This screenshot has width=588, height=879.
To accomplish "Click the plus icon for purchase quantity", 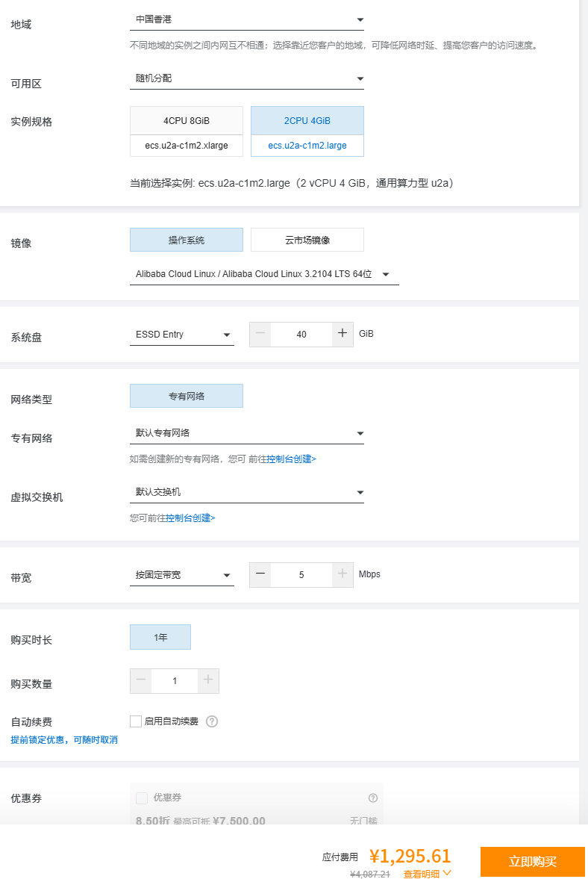I will click(x=208, y=680).
